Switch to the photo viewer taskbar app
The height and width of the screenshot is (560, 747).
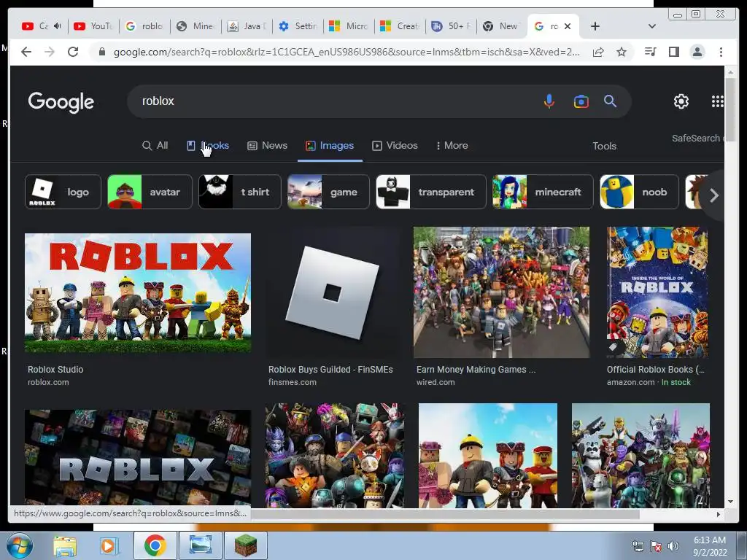pyautogui.click(x=201, y=545)
